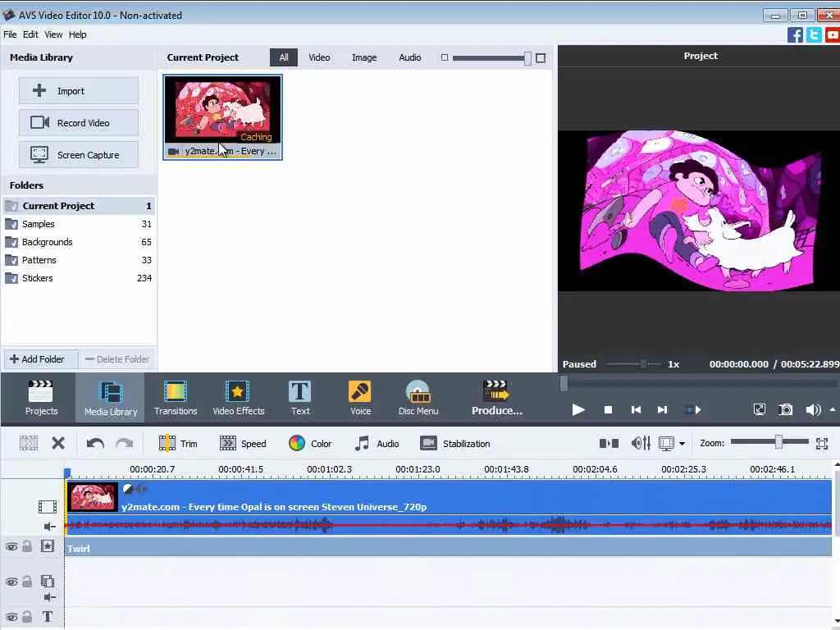Lock the video effects track
Screen dimensions: 840x630
[x=27, y=546]
